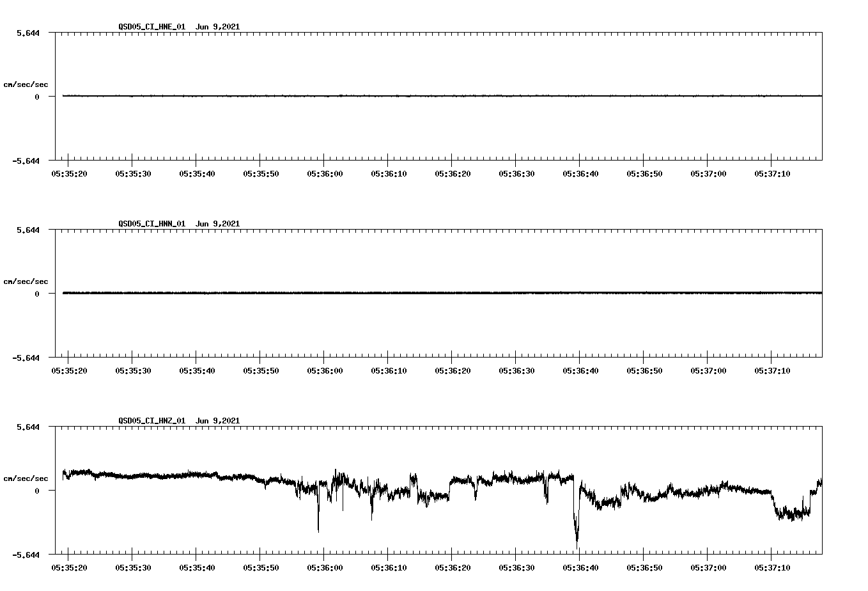868x591 pixels.
Task: Click the 05:36:50 time label under HNN plot
Action: tap(644, 371)
